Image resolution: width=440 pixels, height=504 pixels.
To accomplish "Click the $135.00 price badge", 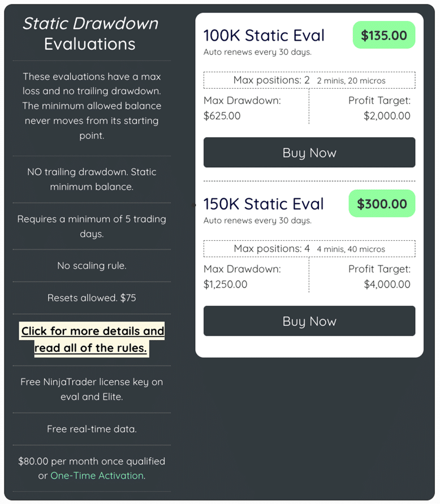I will click(x=383, y=35).
